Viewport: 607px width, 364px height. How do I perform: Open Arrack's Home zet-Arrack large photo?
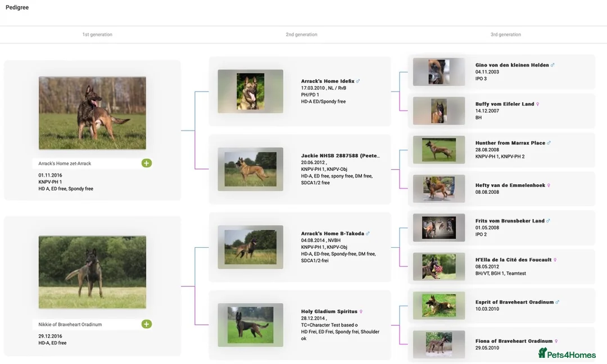coord(92,113)
